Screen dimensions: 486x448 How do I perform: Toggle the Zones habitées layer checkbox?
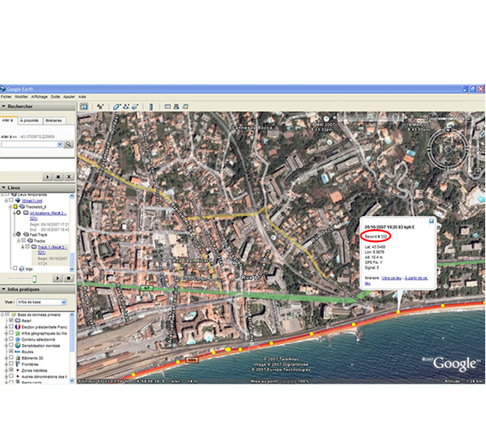click(x=11, y=370)
